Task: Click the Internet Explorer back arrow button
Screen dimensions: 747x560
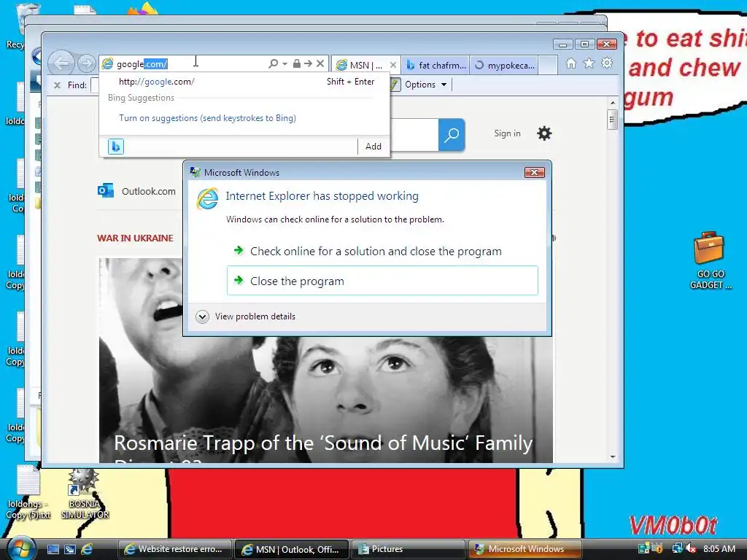Action: [62, 63]
